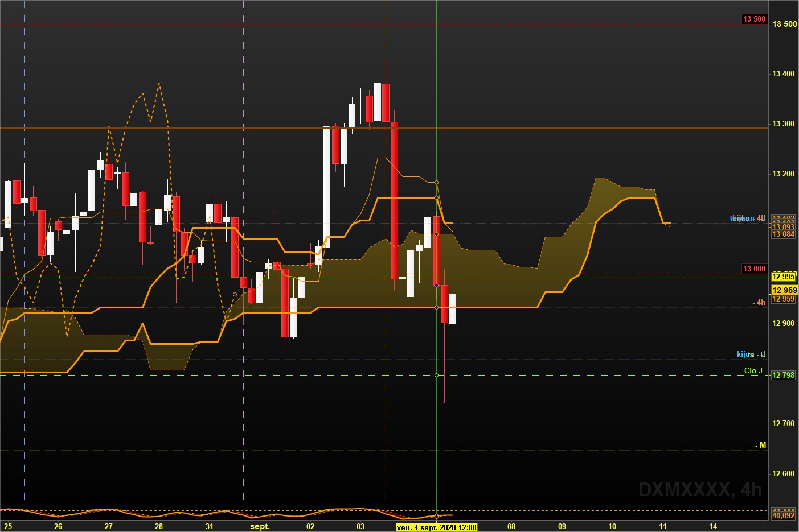Click date 25 on the time axis

[8, 526]
